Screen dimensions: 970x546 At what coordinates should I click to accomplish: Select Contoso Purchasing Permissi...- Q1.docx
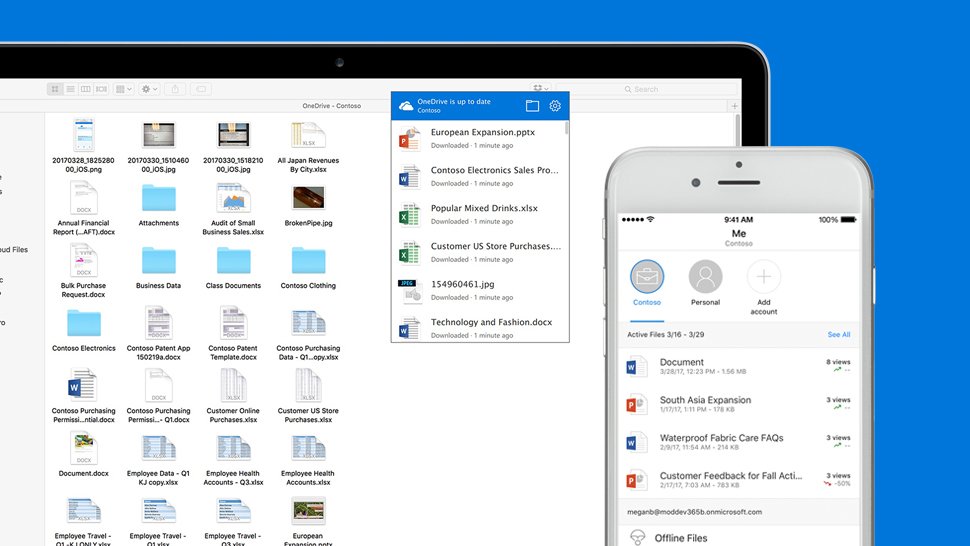click(x=158, y=396)
